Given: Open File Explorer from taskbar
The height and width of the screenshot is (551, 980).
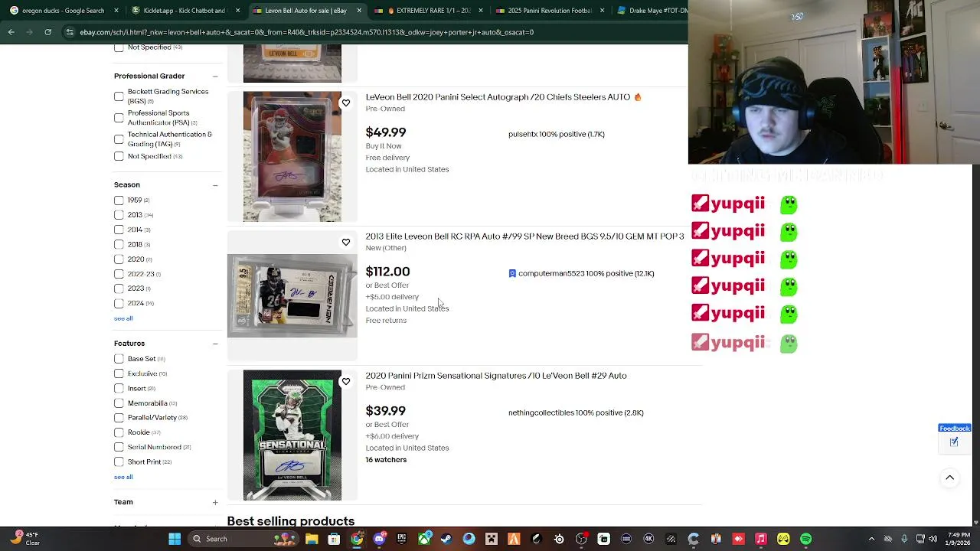Looking at the screenshot, I should [312, 539].
